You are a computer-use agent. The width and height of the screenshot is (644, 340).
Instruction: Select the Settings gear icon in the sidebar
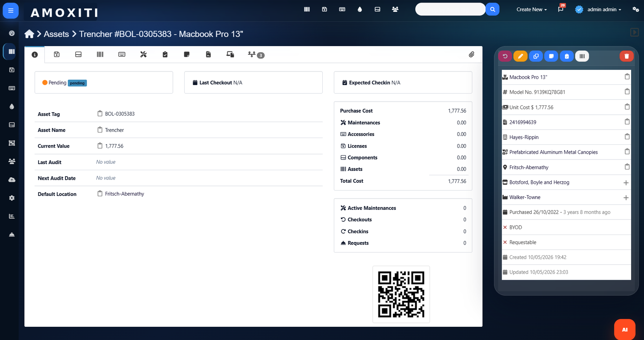(x=12, y=198)
